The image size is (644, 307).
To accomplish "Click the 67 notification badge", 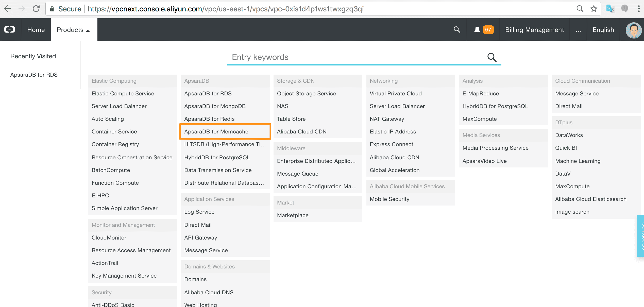I will pyautogui.click(x=488, y=30).
